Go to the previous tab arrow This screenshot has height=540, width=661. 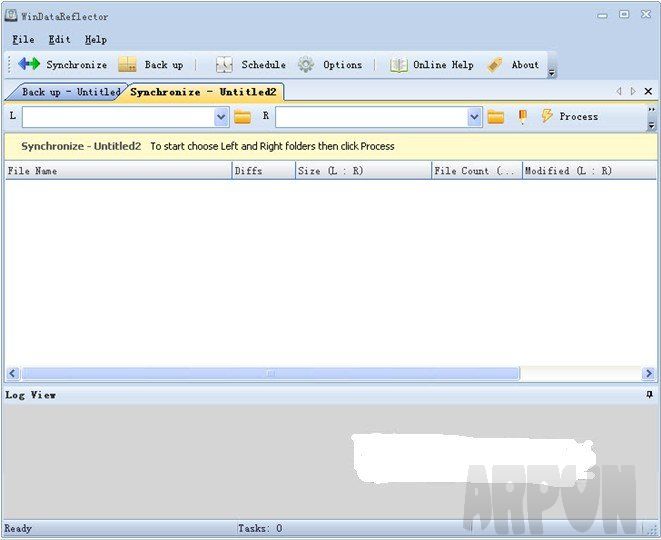tap(619, 91)
